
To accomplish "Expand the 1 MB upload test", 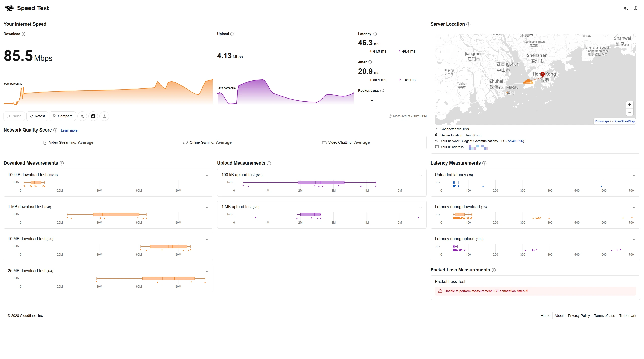I will pos(421,207).
